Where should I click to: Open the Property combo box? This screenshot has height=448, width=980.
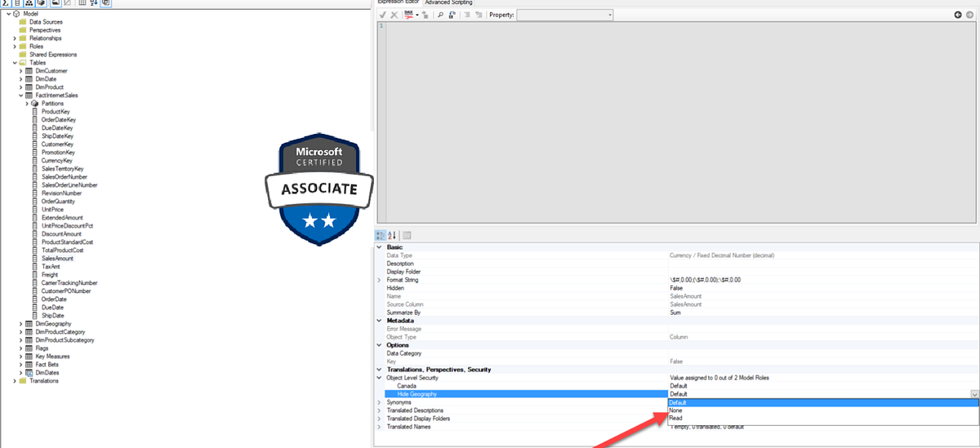tap(564, 15)
